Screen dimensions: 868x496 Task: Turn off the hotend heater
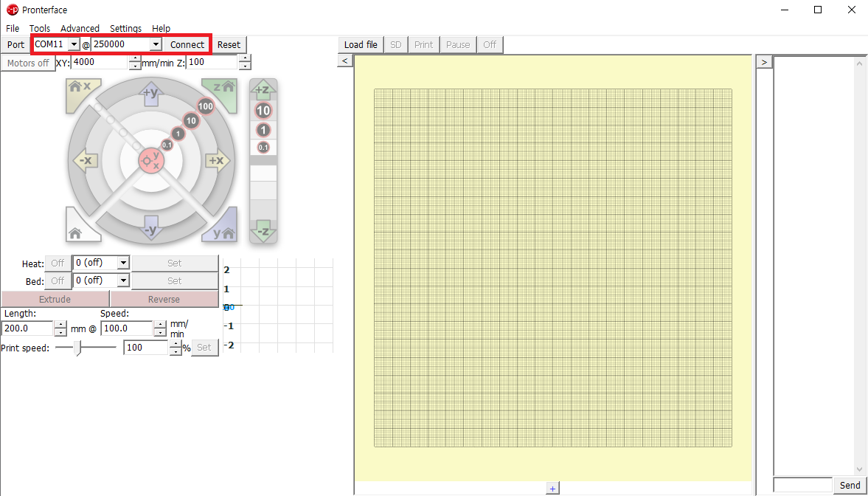point(57,263)
